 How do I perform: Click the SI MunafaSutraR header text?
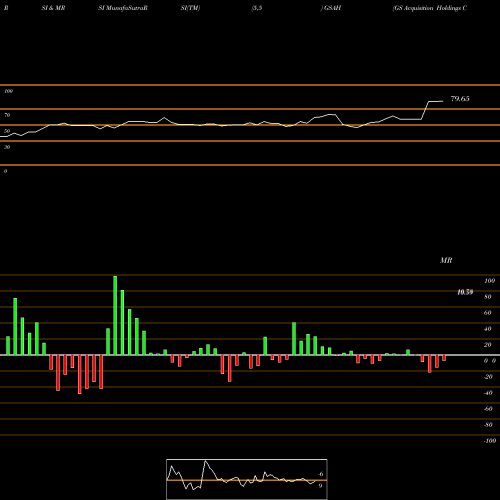click(x=123, y=8)
